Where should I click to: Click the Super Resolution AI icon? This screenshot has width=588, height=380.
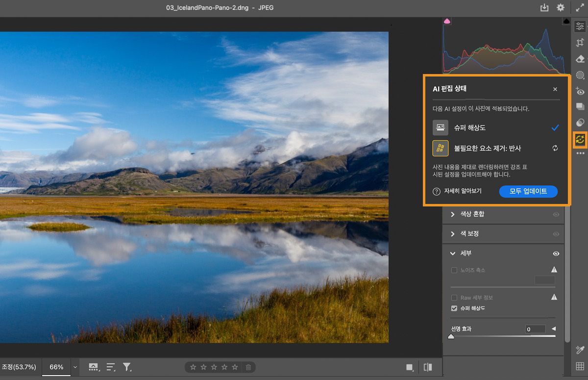pyautogui.click(x=440, y=127)
